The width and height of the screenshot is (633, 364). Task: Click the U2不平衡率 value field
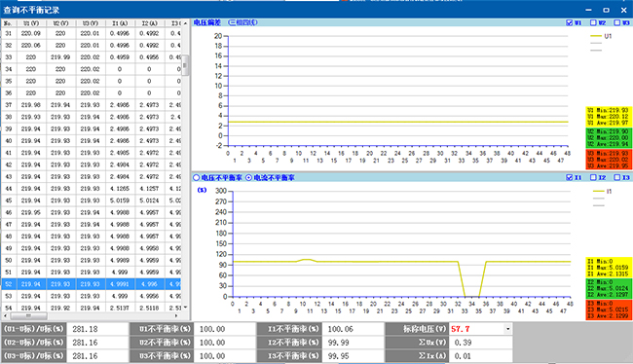225,343
